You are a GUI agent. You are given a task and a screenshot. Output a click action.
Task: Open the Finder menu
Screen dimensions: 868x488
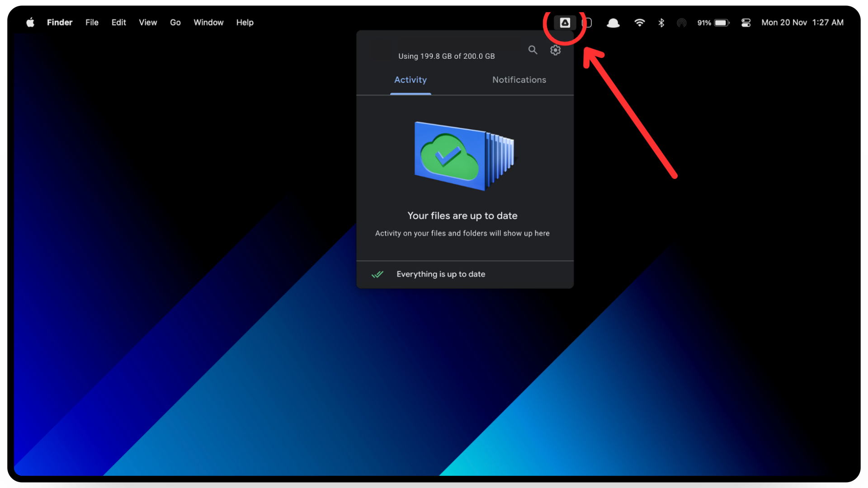[x=60, y=23]
